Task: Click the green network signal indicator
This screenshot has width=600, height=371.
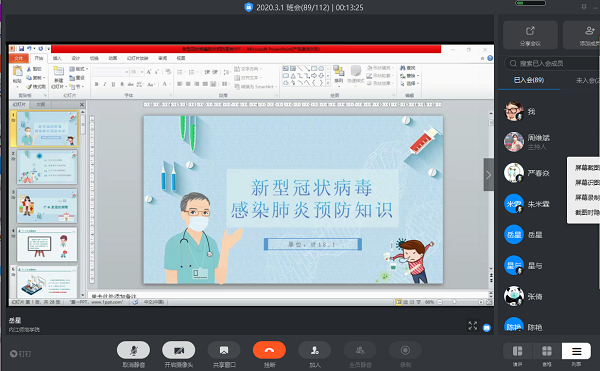Action: click(530, 3)
